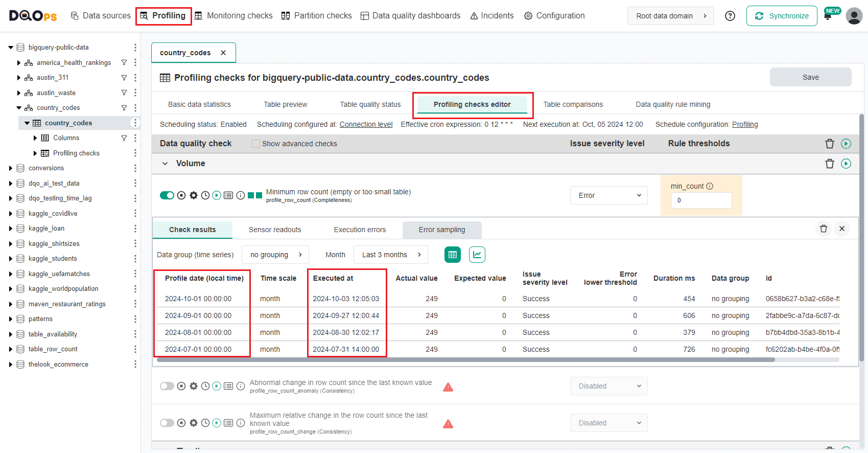Click the help question mark icon
Image resolution: width=868 pixels, height=453 pixels.
click(730, 16)
